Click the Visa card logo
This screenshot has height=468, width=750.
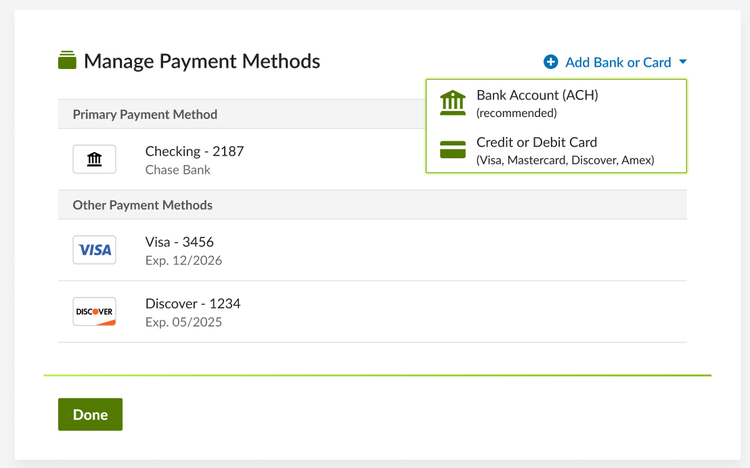click(x=94, y=249)
